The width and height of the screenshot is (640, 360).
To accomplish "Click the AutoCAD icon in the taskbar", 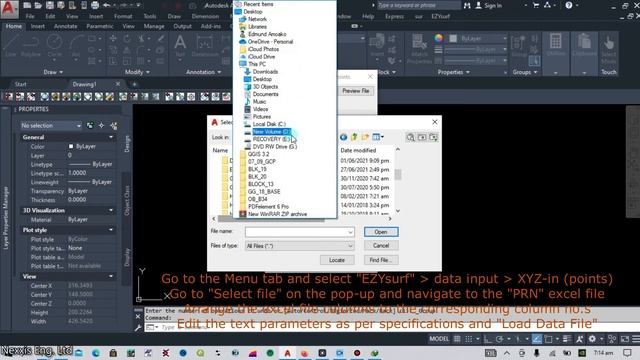I will [287, 353].
